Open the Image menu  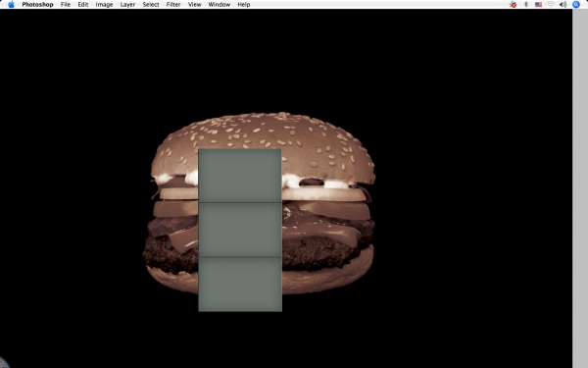[104, 5]
